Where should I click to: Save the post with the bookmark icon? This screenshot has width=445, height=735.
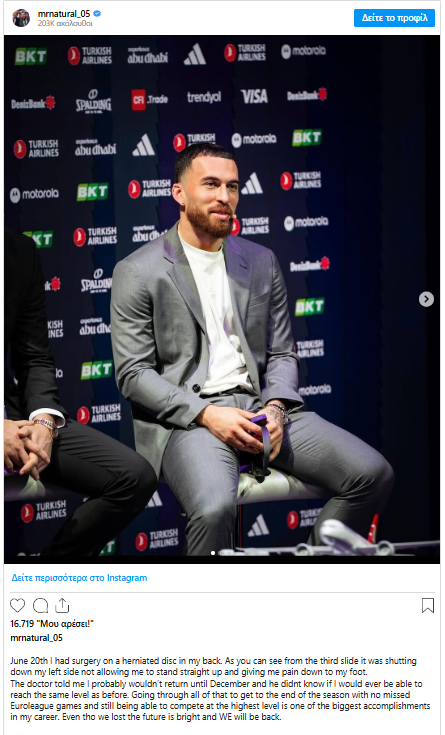(x=428, y=606)
